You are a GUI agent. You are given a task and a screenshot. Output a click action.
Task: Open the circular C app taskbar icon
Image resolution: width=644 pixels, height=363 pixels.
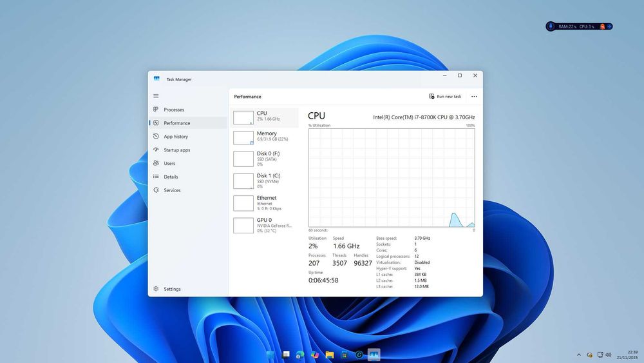click(x=359, y=355)
